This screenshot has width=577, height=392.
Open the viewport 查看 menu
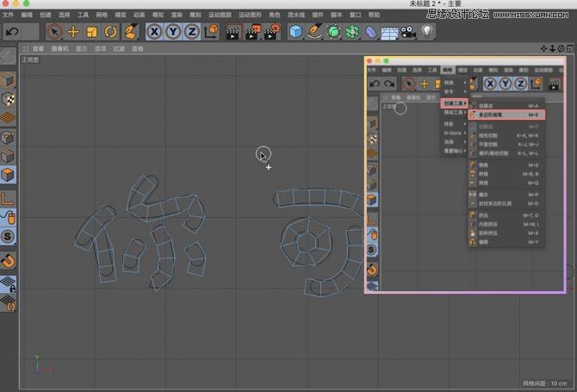(x=38, y=48)
